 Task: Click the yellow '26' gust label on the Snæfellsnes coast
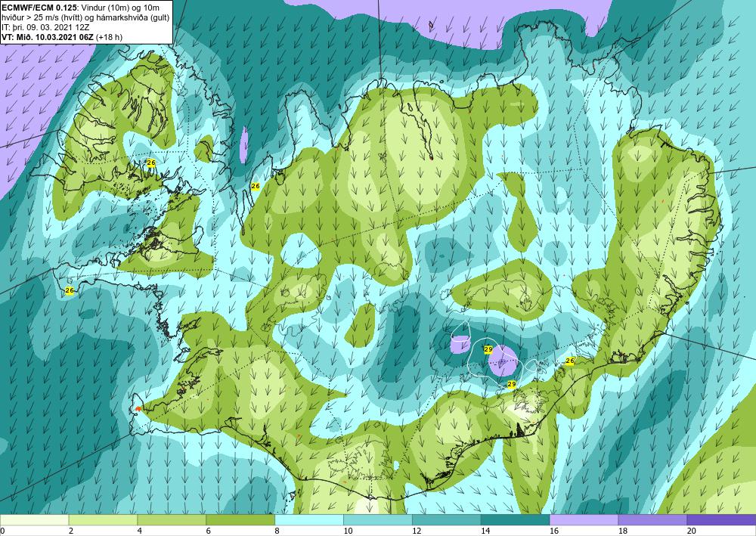point(70,290)
